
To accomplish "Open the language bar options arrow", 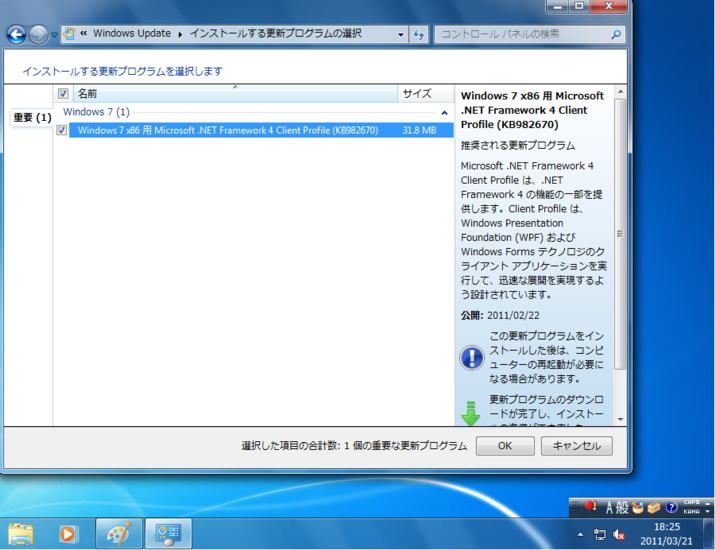I will pyautogui.click(x=708, y=511).
